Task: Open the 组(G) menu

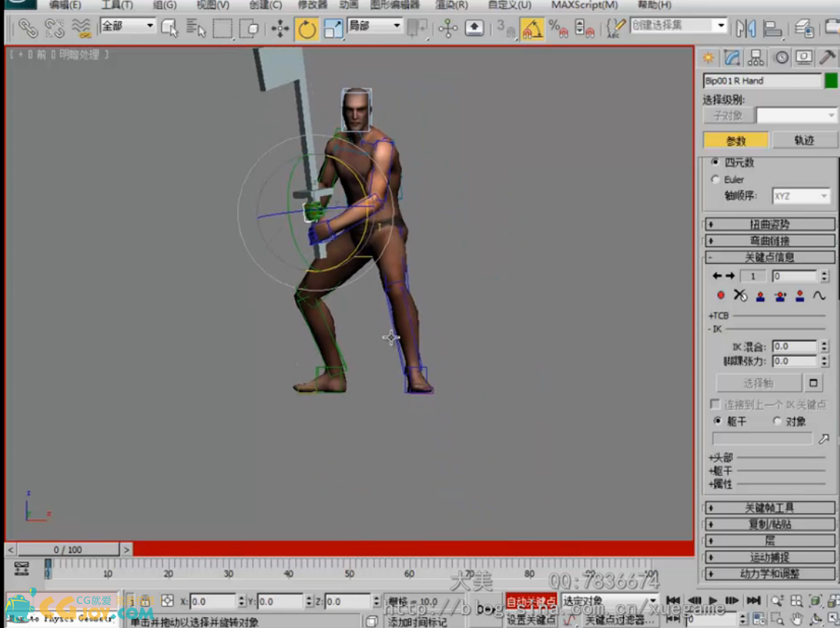Action: (x=165, y=5)
